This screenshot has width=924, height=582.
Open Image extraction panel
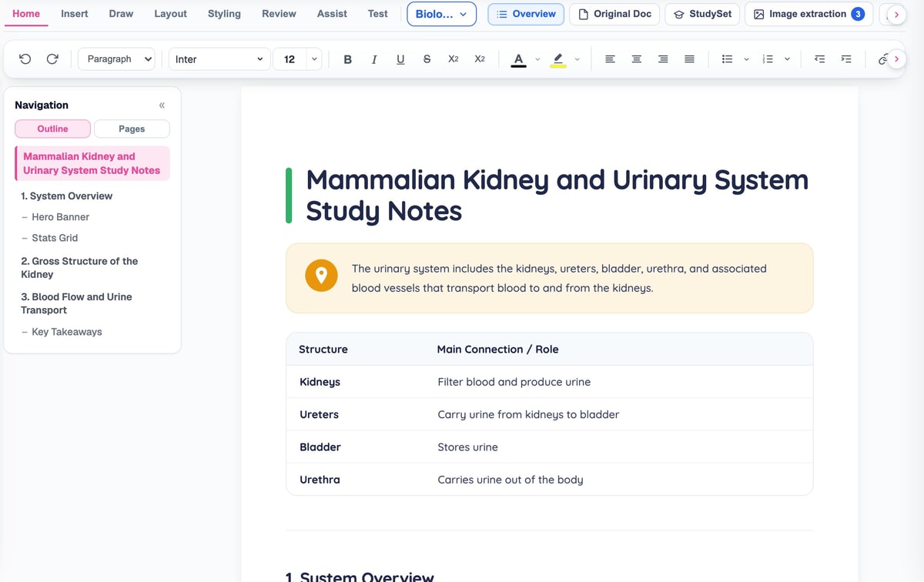pos(808,14)
